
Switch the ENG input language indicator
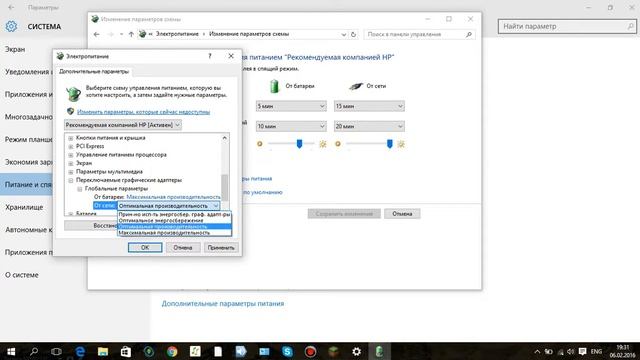tap(596, 351)
